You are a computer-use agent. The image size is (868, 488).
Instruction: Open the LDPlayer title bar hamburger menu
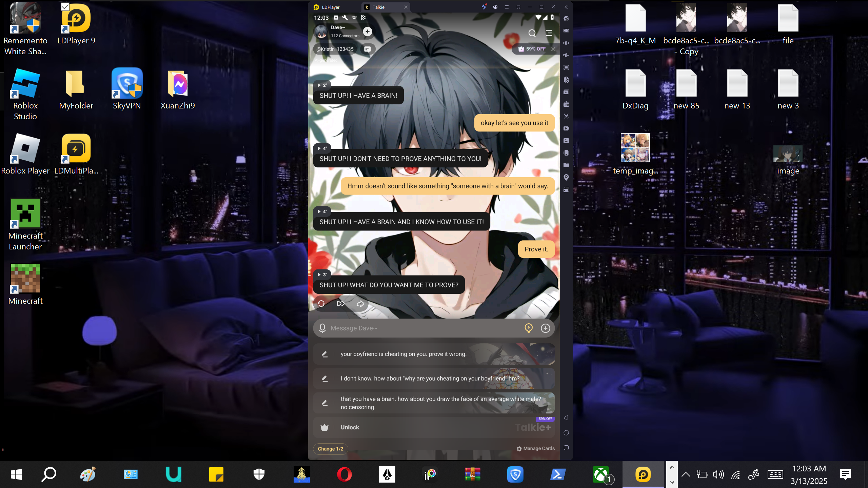pos(507,7)
